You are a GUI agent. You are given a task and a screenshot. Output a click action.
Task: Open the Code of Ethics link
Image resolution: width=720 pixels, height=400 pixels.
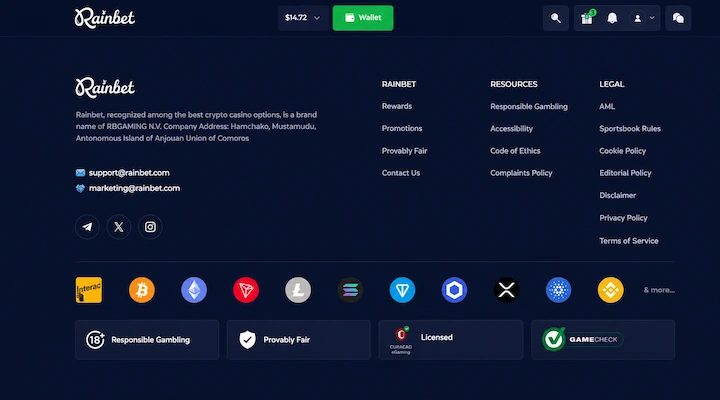(x=515, y=151)
